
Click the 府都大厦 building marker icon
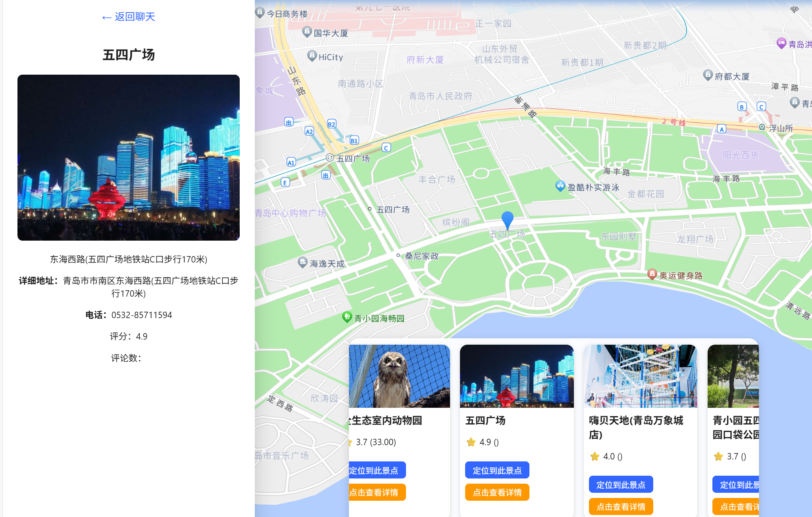tap(708, 75)
